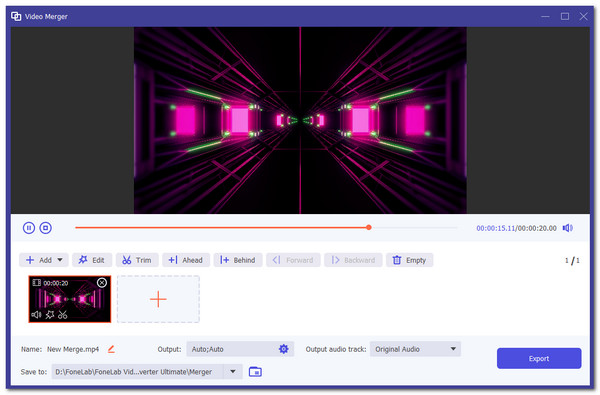Image resolution: width=600 pixels, height=395 pixels.
Task: Empty the clip list
Action: tap(409, 260)
